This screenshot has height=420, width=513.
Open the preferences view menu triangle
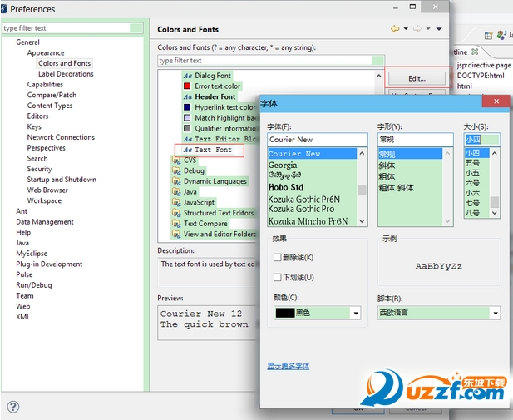[x=439, y=29]
